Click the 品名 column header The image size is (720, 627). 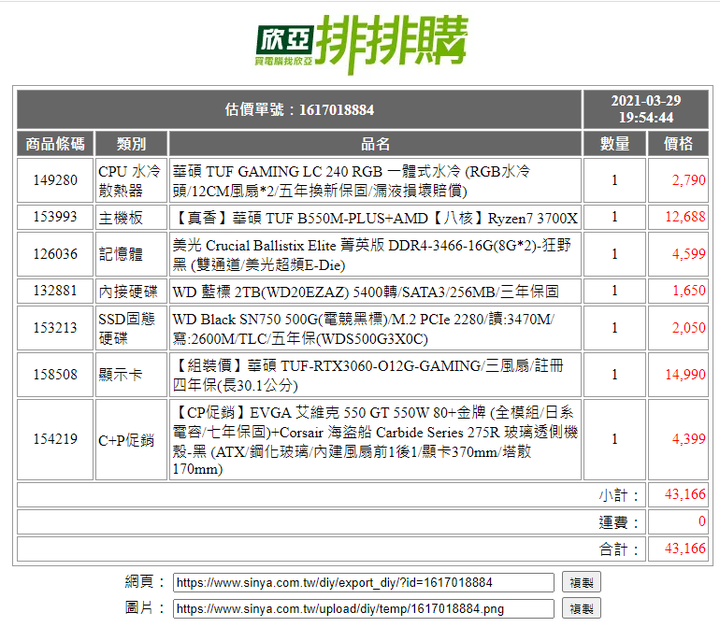pyautogui.click(x=375, y=144)
